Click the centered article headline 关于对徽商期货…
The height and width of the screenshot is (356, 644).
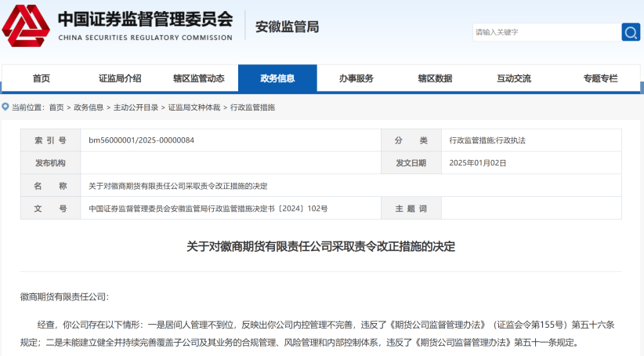tap(320, 246)
